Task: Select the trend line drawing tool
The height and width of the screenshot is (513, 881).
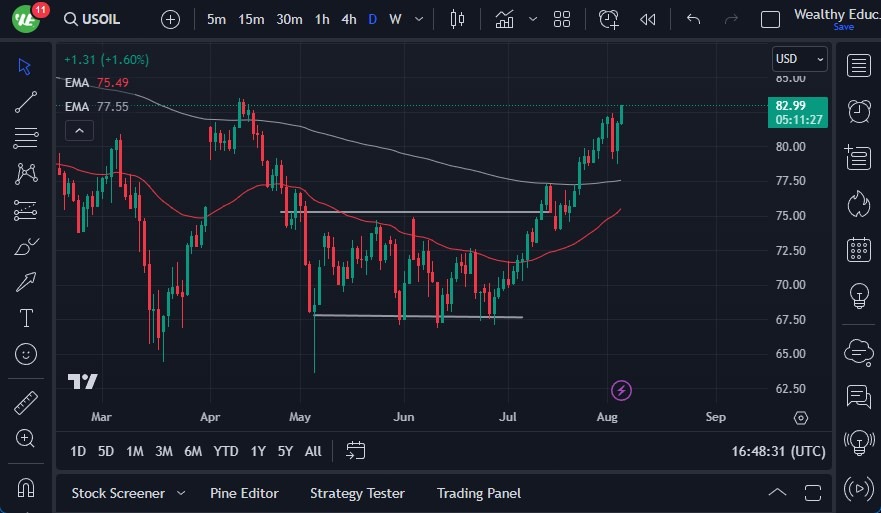Action: point(26,101)
